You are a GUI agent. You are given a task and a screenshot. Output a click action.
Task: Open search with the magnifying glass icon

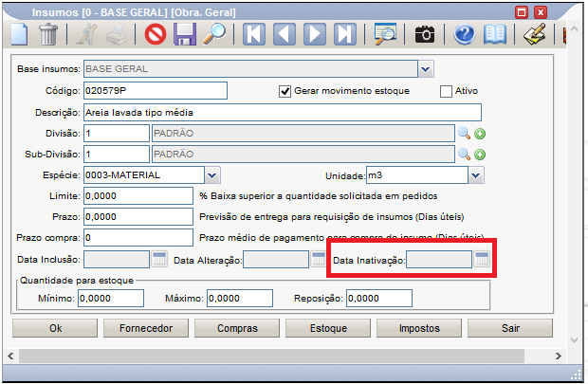click(x=214, y=34)
